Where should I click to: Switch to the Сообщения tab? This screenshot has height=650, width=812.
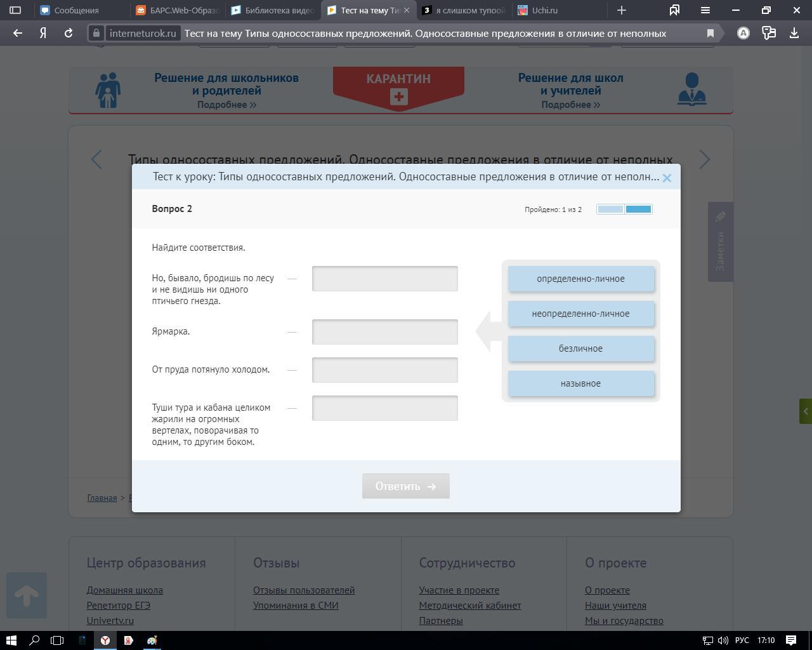pos(76,10)
